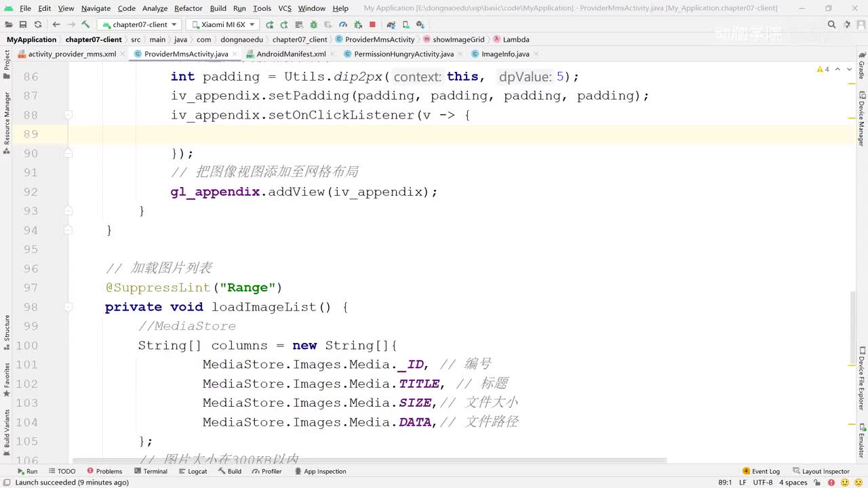Screen dimensions: 868x488
Task: Click the account avatar icon at top right
Action: (x=861, y=24)
